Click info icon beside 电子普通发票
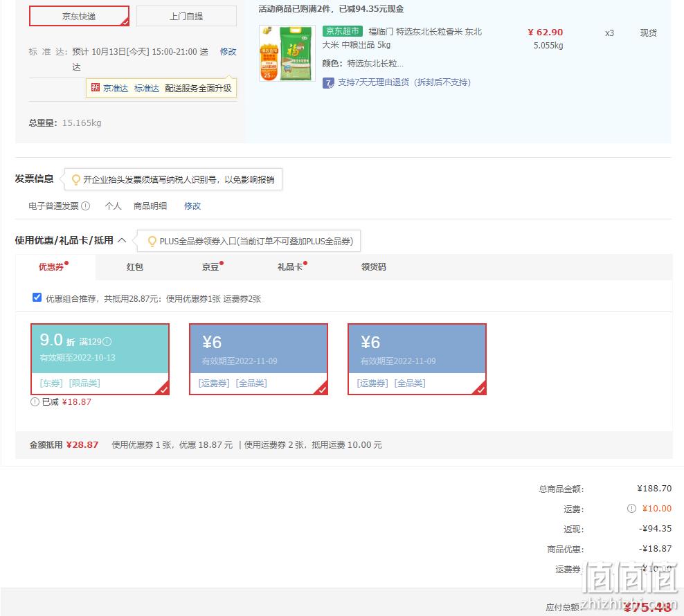Image resolution: width=684 pixels, height=616 pixels. coord(86,206)
